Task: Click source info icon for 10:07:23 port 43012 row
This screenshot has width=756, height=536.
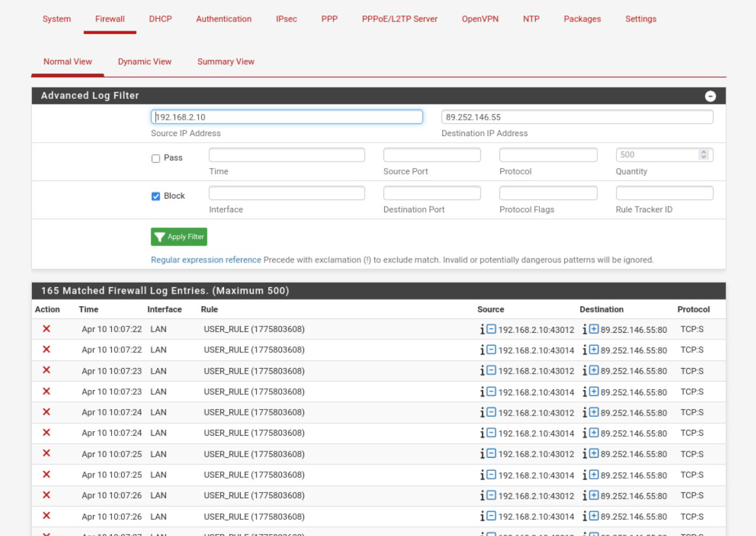Action: (482, 371)
